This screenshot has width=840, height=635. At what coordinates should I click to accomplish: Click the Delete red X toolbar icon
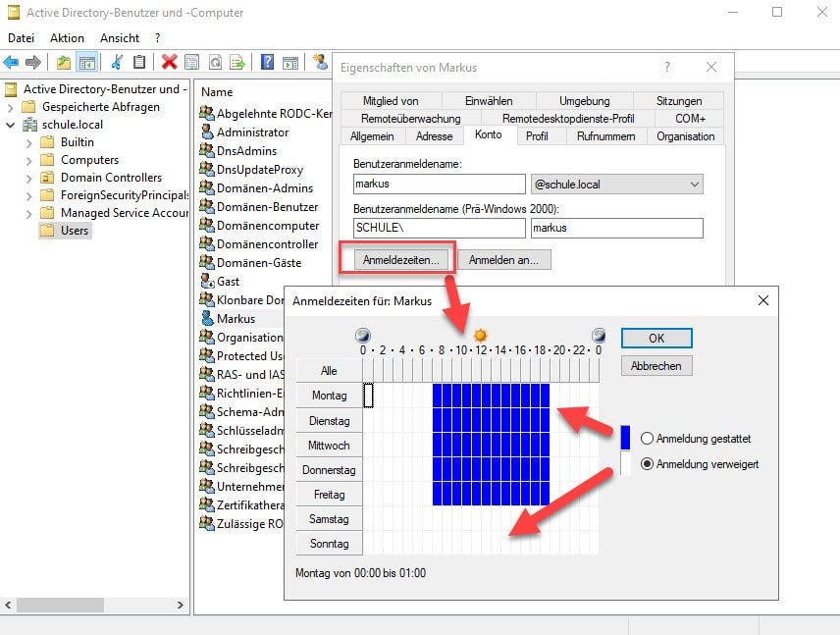pos(168,62)
